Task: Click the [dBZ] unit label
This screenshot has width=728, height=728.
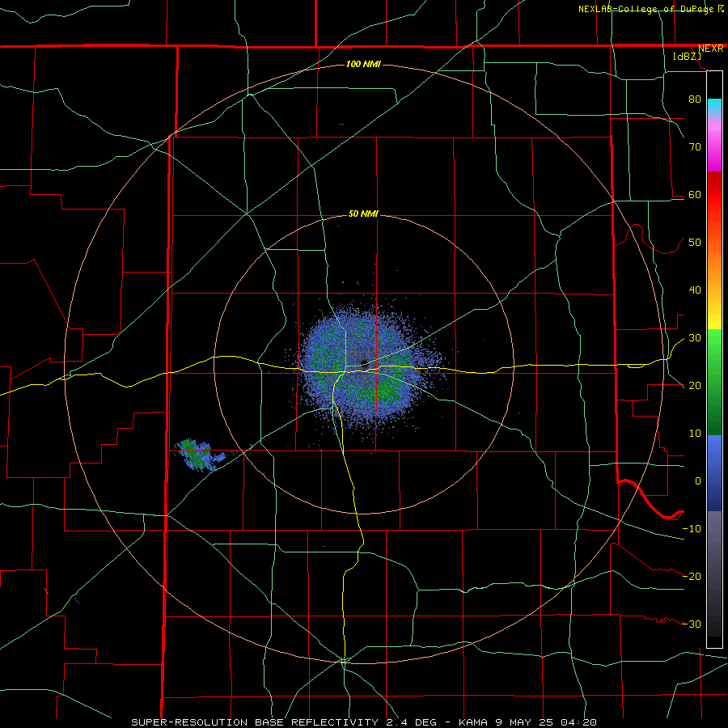Action: point(687,57)
